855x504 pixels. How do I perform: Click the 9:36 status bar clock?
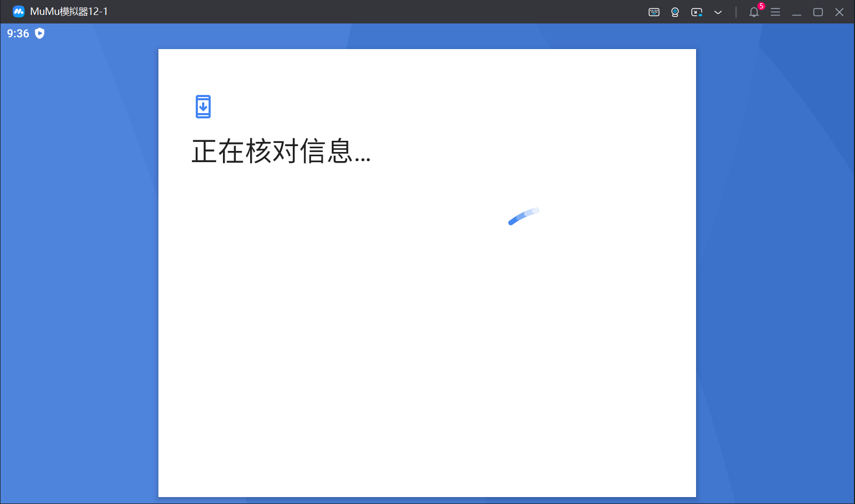point(18,34)
